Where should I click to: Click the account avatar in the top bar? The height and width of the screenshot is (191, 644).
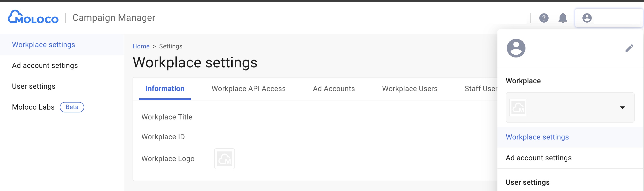pos(587,18)
